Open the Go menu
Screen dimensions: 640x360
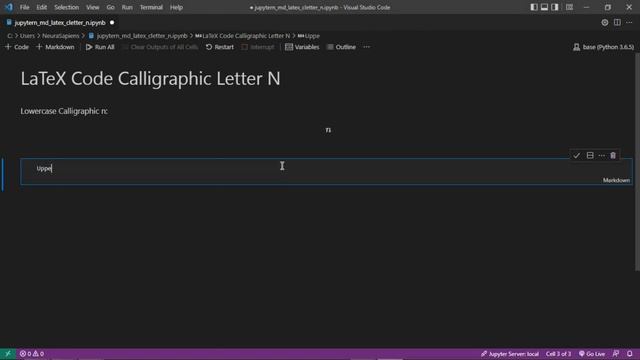111,7
